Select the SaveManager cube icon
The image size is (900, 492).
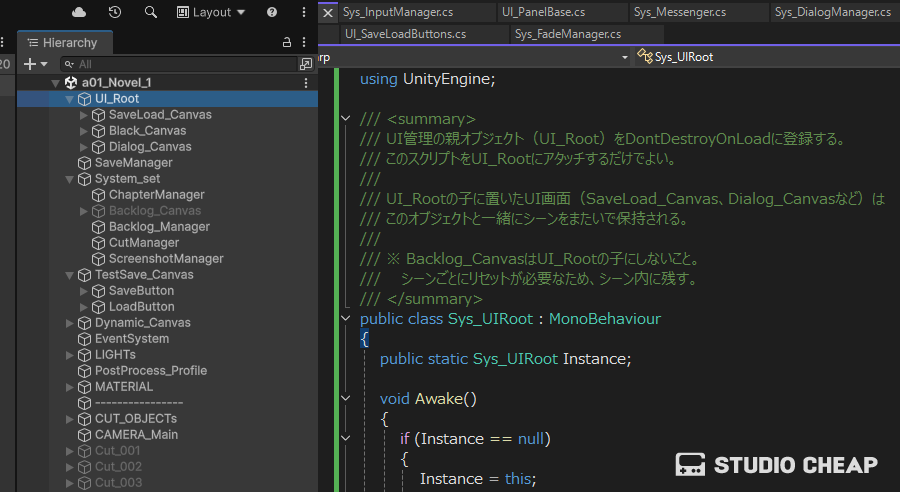[x=85, y=163]
